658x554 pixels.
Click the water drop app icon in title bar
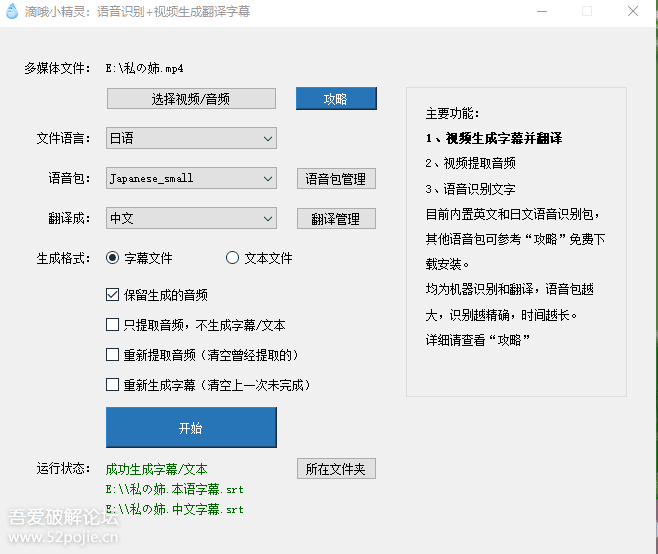pyautogui.click(x=11, y=12)
